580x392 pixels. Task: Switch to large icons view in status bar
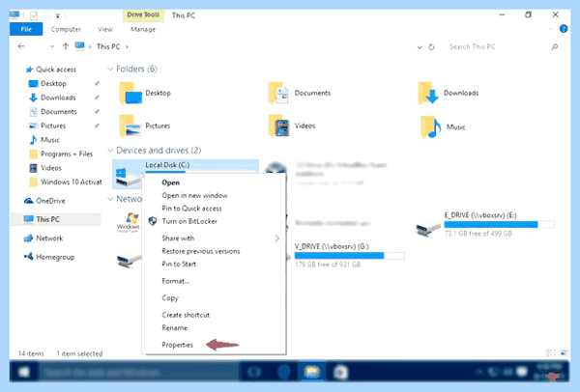pos(564,352)
